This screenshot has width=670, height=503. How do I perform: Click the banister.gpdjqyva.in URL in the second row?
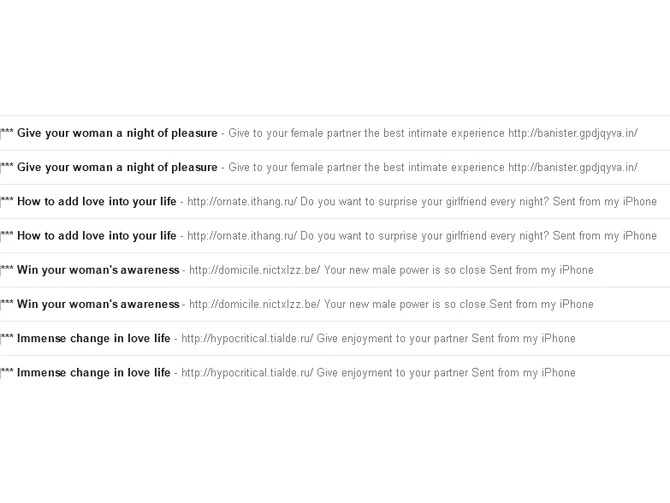point(572,167)
